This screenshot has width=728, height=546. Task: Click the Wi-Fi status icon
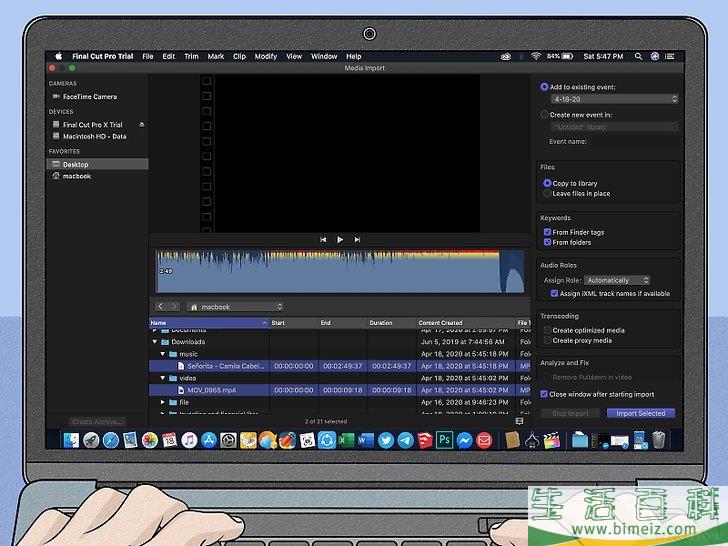536,56
